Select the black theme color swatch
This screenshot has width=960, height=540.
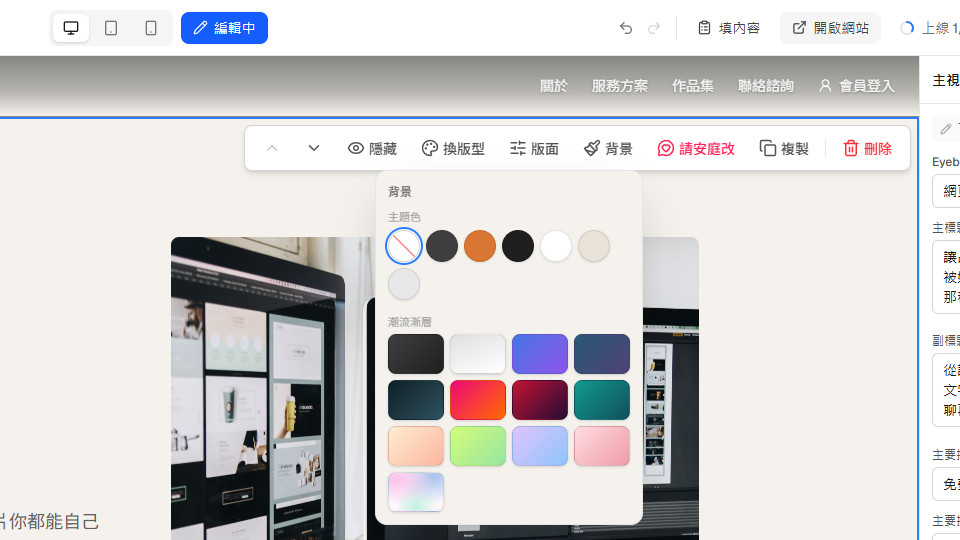pyautogui.click(x=518, y=246)
